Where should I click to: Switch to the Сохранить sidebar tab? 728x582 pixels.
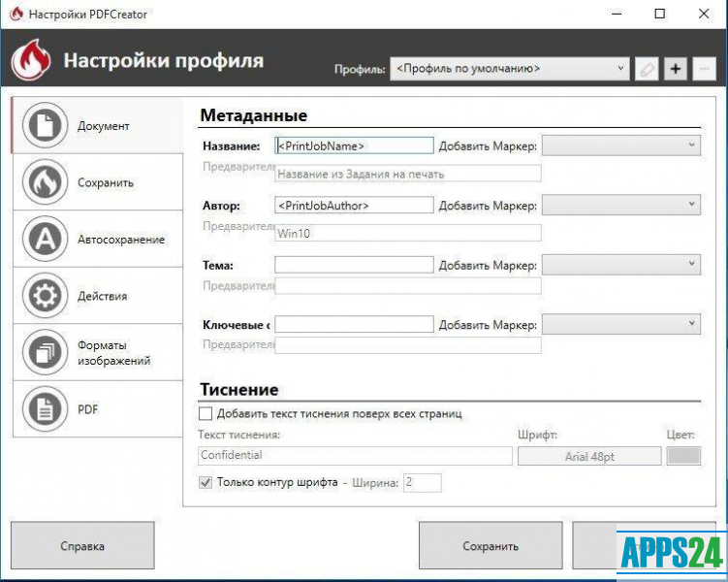tap(98, 182)
